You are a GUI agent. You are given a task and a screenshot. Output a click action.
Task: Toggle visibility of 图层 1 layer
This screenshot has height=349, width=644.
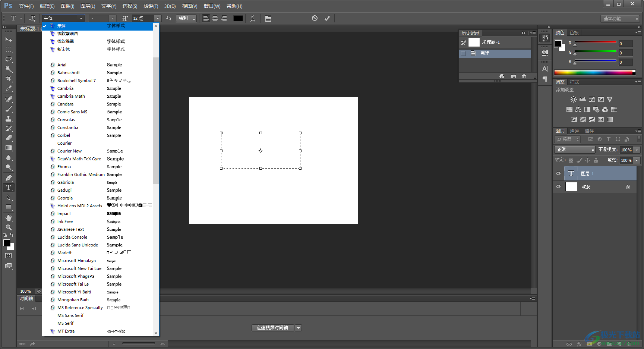click(558, 174)
